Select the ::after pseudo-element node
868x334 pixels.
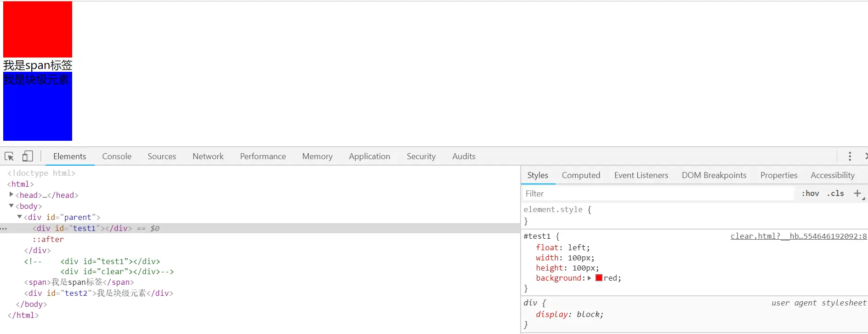coord(48,239)
